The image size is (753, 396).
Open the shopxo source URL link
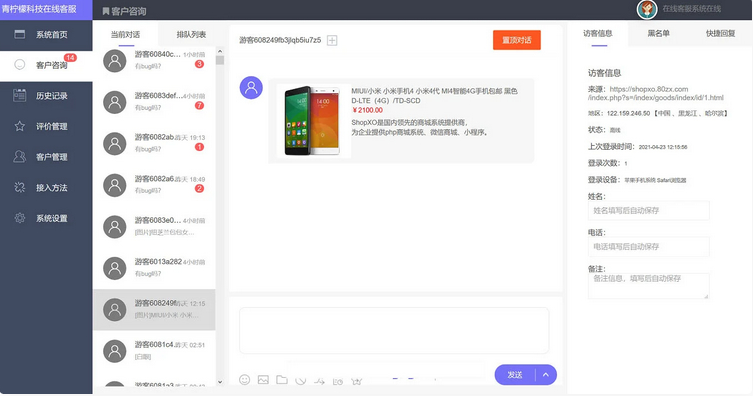point(656,93)
